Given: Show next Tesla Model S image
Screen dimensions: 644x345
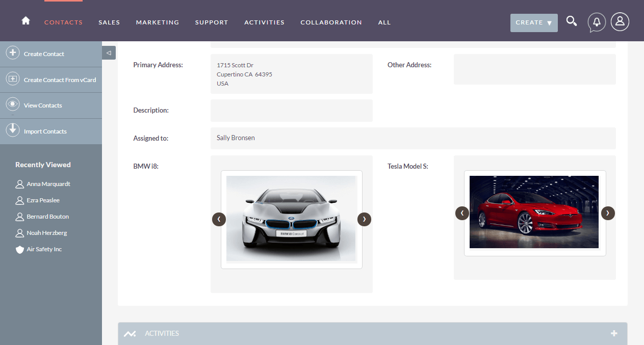Looking at the screenshot, I should click(x=608, y=213).
